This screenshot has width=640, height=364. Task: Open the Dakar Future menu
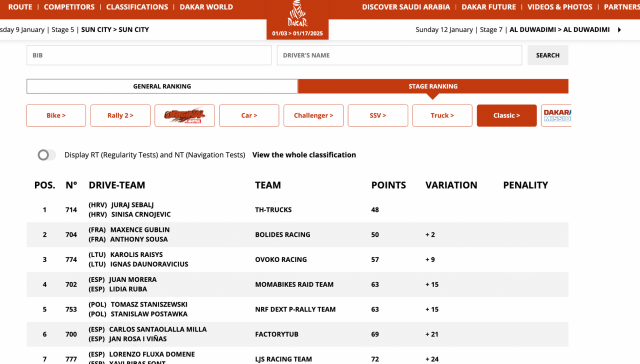489,7
